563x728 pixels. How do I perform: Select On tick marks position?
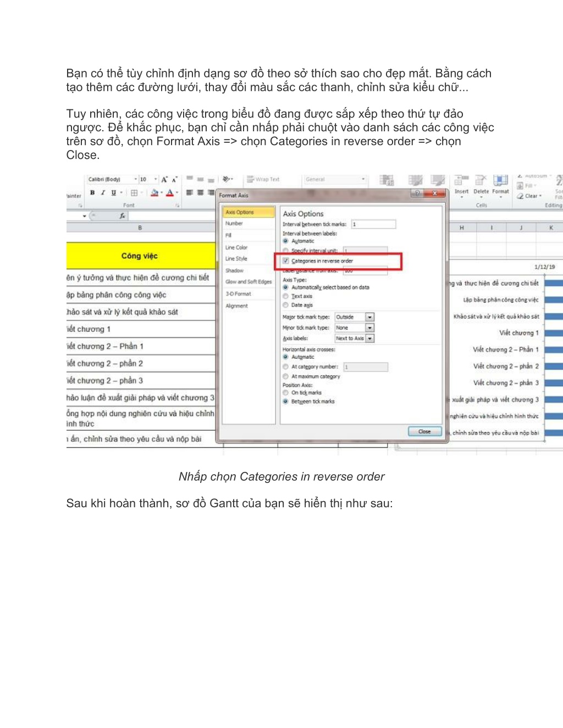pyautogui.click(x=285, y=393)
